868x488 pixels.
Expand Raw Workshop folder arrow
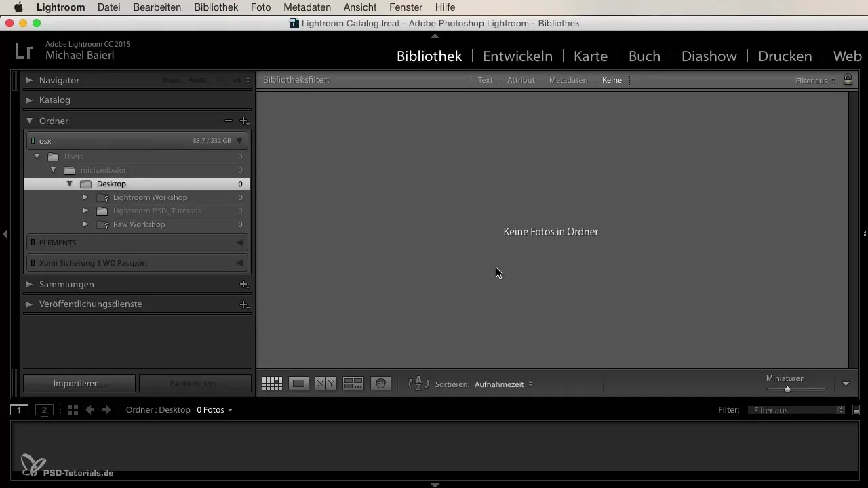coord(85,224)
